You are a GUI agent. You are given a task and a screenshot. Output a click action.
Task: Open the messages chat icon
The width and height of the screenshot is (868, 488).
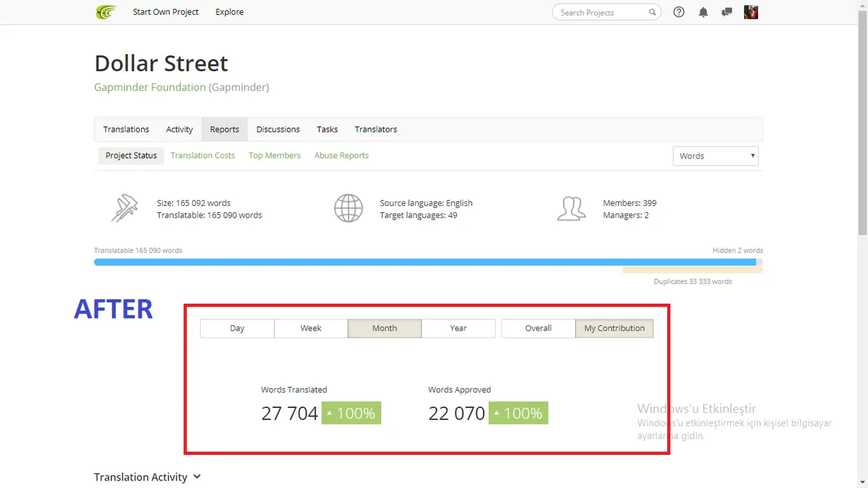727,12
